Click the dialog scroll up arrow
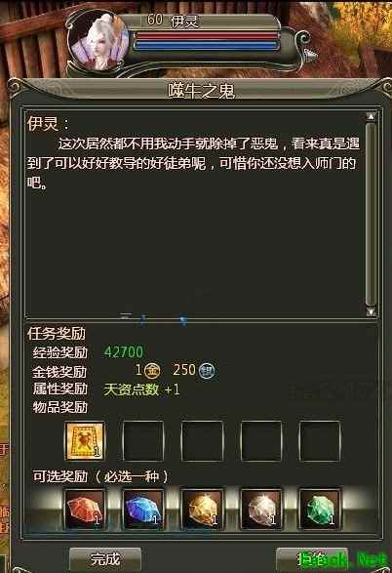This screenshot has width=392, height=573. [371, 116]
